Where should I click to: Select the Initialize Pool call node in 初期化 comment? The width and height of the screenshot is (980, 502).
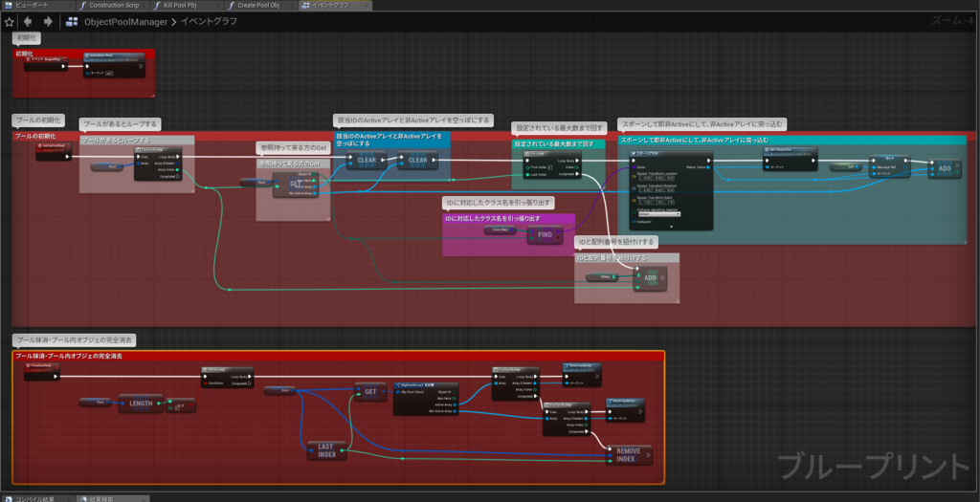[x=114, y=65]
